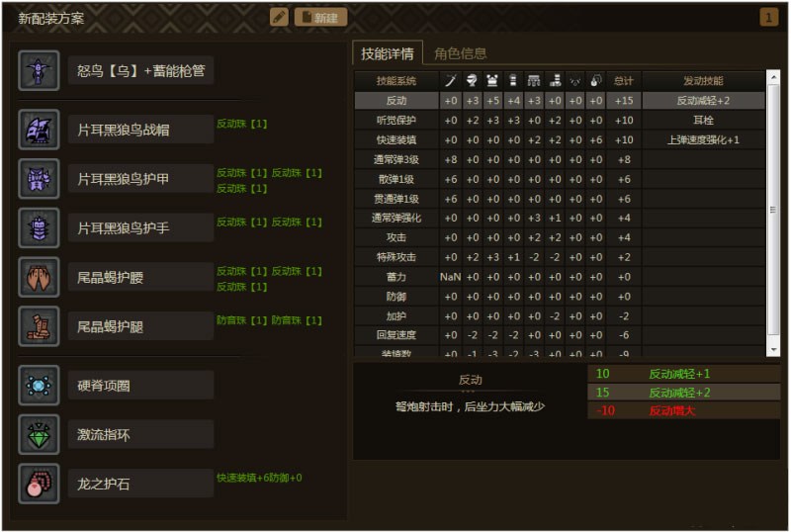This screenshot has width=791, height=532.
Task: Open the 尾晶蝎护腿 equipment slot
Action: [x=140, y=326]
